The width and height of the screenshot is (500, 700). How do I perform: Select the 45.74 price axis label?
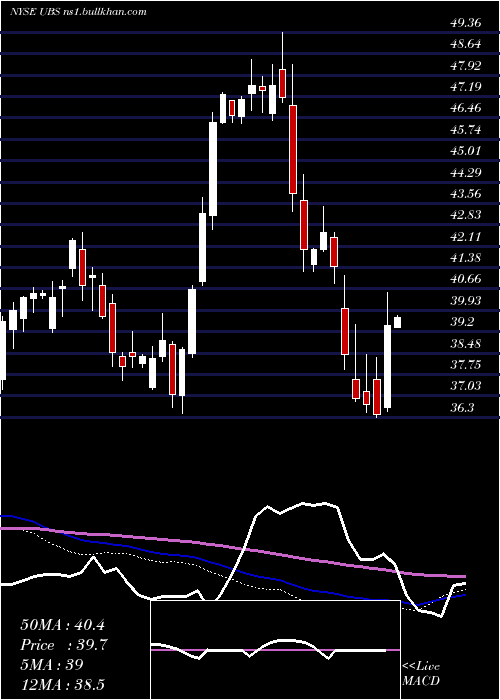(x=466, y=130)
